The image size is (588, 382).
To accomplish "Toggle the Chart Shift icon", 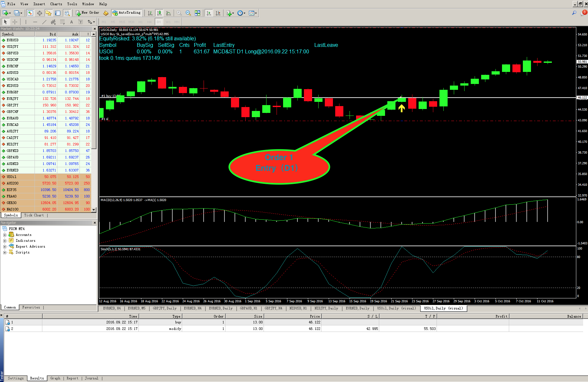I will click(218, 13).
